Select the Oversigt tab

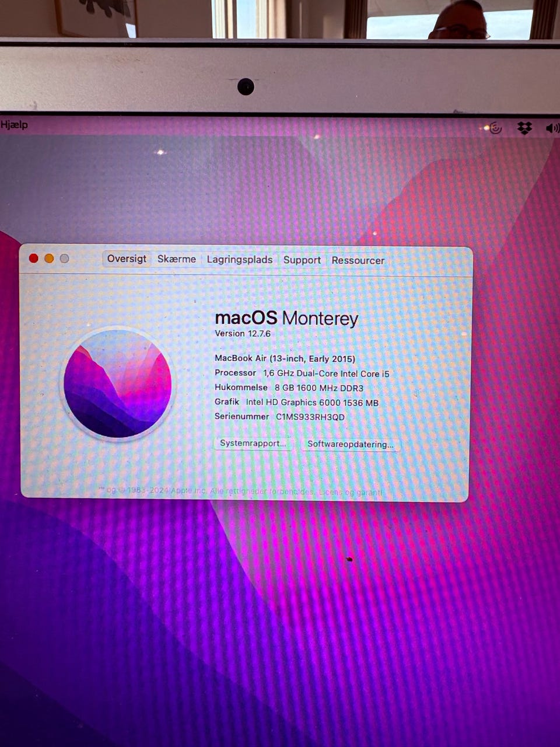click(x=127, y=259)
